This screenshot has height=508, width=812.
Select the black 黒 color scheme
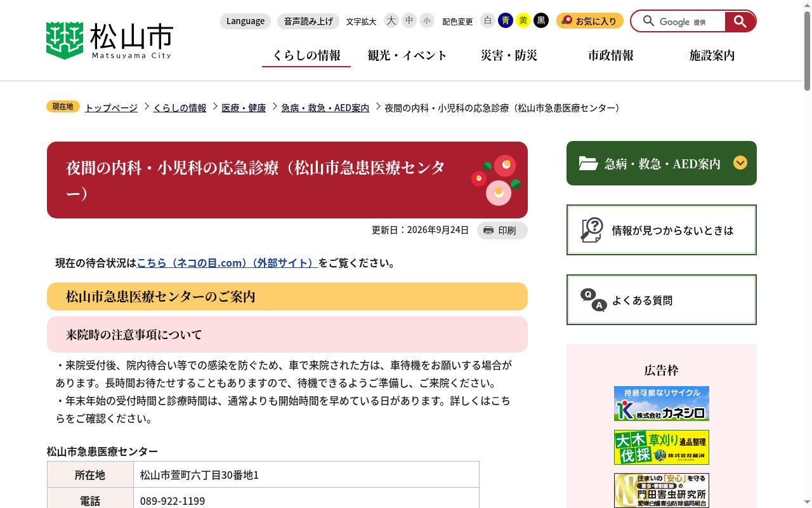pyautogui.click(x=541, y=21)
